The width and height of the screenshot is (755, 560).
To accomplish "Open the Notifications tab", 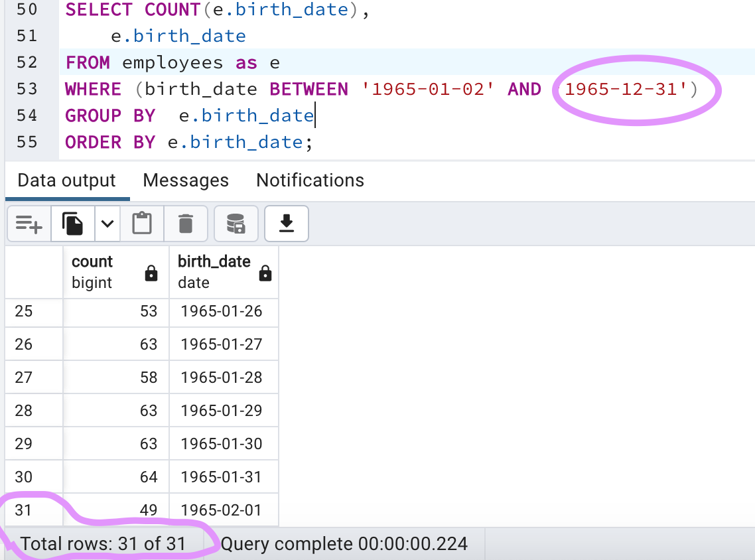I will point(309,180).
